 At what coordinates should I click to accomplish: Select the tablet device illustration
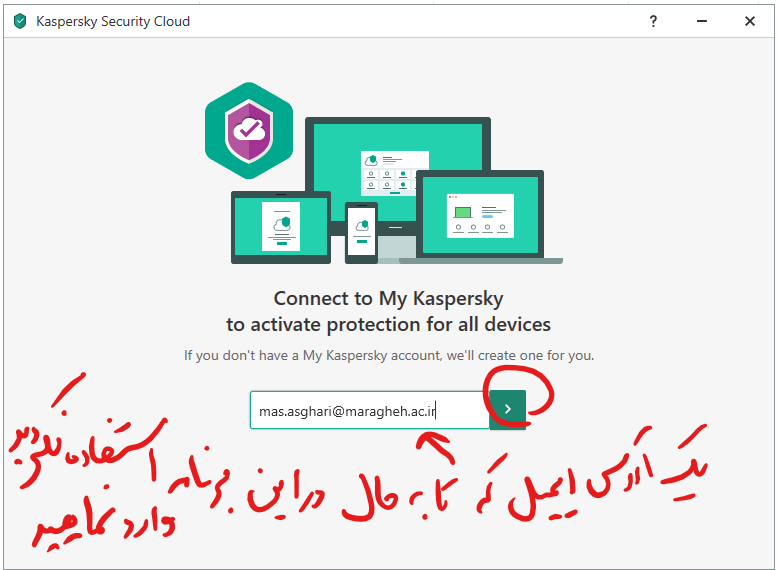click(x=281, y=227)
